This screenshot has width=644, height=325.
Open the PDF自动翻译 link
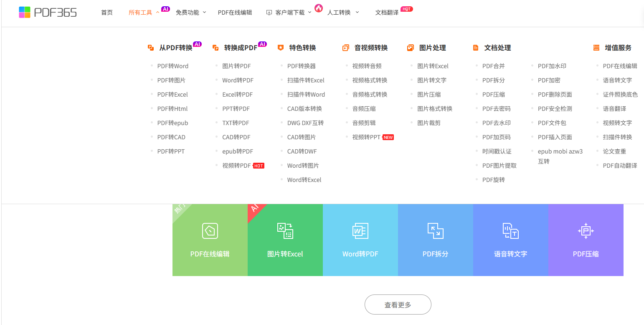coord(620,166)
